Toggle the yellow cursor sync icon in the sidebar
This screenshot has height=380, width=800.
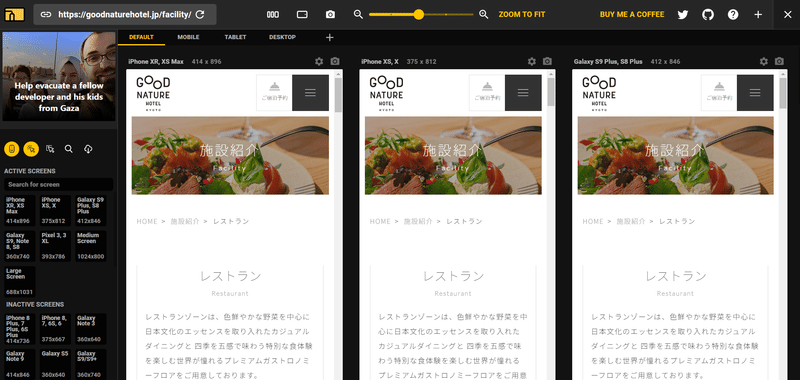click(x=31, y=149)
